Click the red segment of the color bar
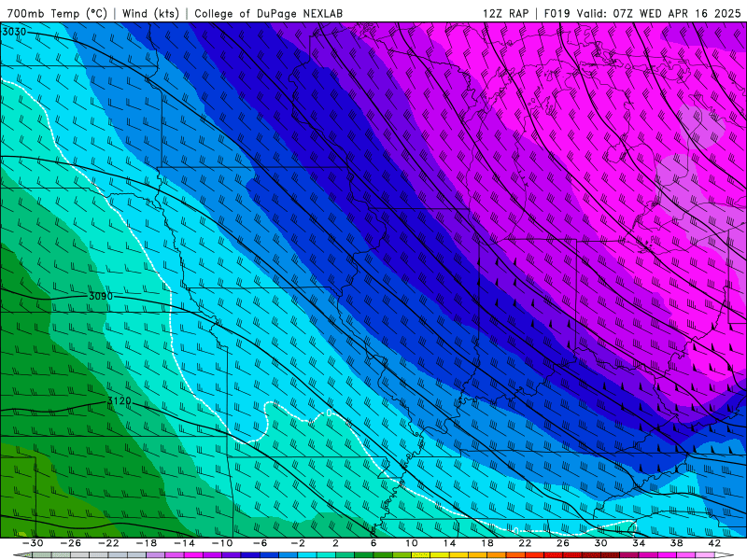Image resolution: width=747 pixels, height=560 pixels. 534,555
